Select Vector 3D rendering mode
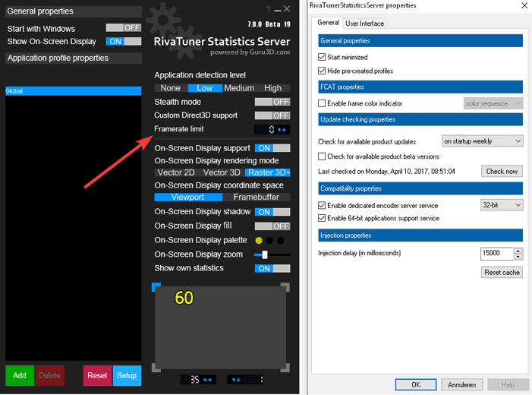 point(222,173)
